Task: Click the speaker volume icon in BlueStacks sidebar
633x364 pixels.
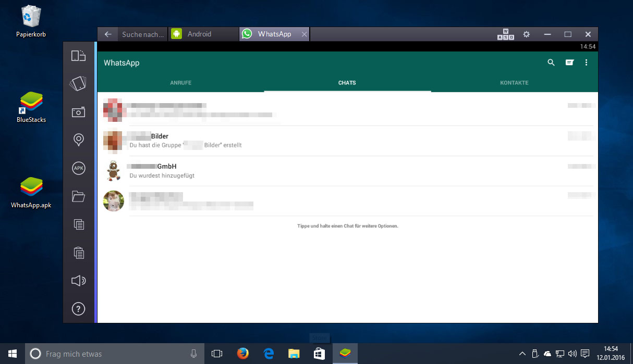Action: click(x=78, y=281)
